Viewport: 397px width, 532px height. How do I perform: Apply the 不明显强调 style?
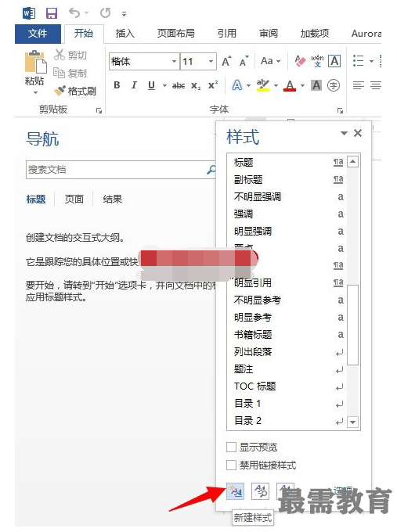coord(287,197)
